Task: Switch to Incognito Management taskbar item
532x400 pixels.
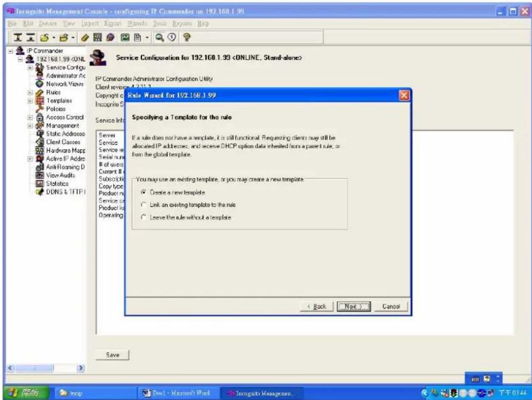Action: (261, 393)
